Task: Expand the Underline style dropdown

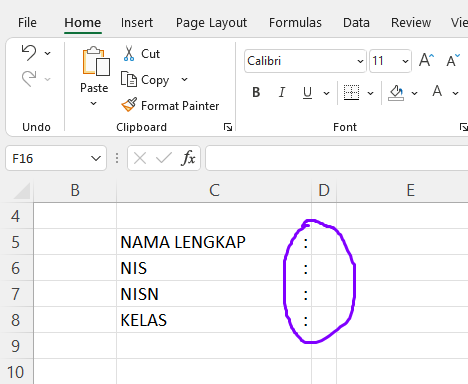Action: 327,93
